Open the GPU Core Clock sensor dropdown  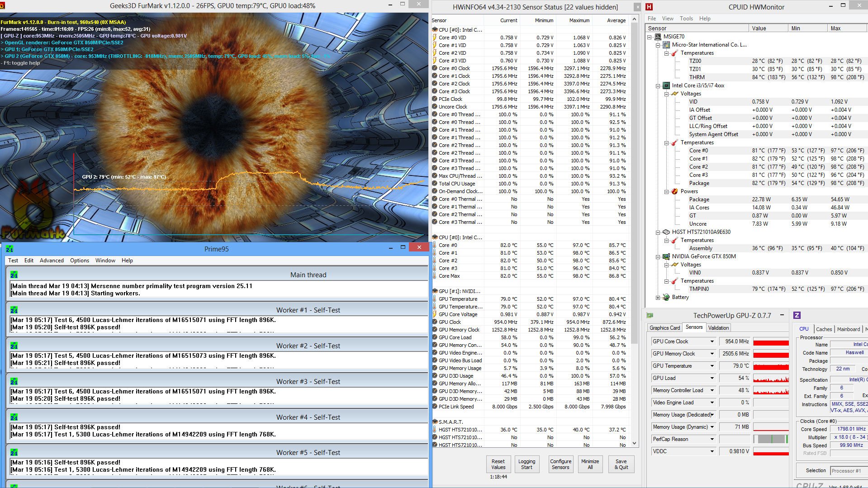pyautogui.click(x=712, y=341)
